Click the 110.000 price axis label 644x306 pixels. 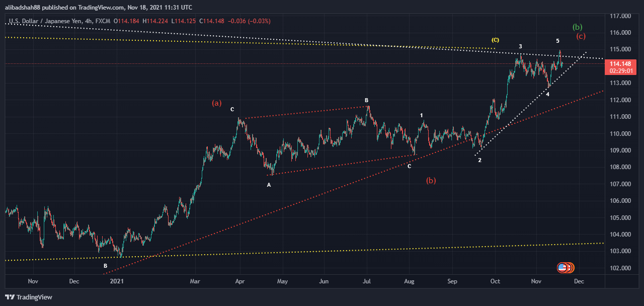click(621, 133)
